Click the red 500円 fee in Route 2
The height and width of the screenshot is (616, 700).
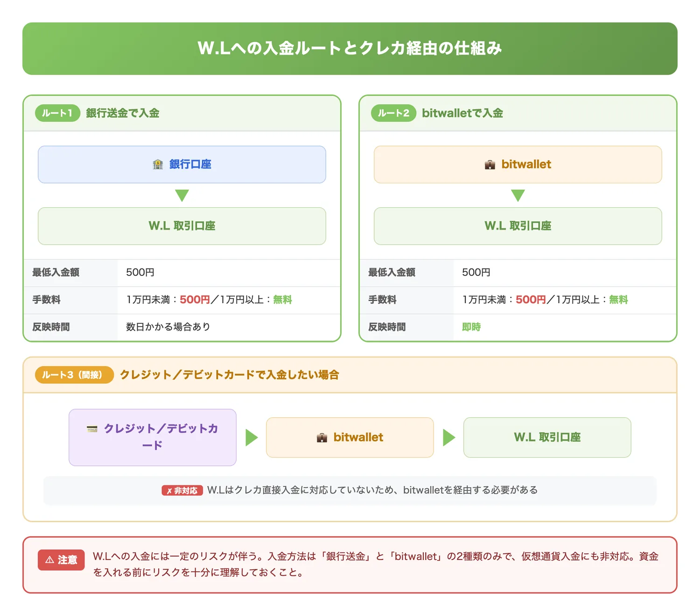[x=531, y=300]
